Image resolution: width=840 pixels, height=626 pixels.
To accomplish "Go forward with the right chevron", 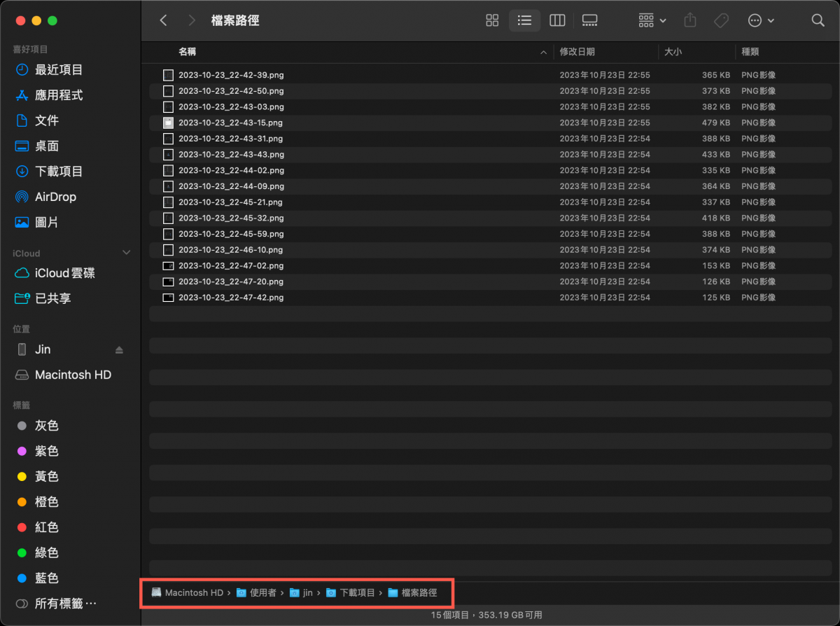I will 192,20.
